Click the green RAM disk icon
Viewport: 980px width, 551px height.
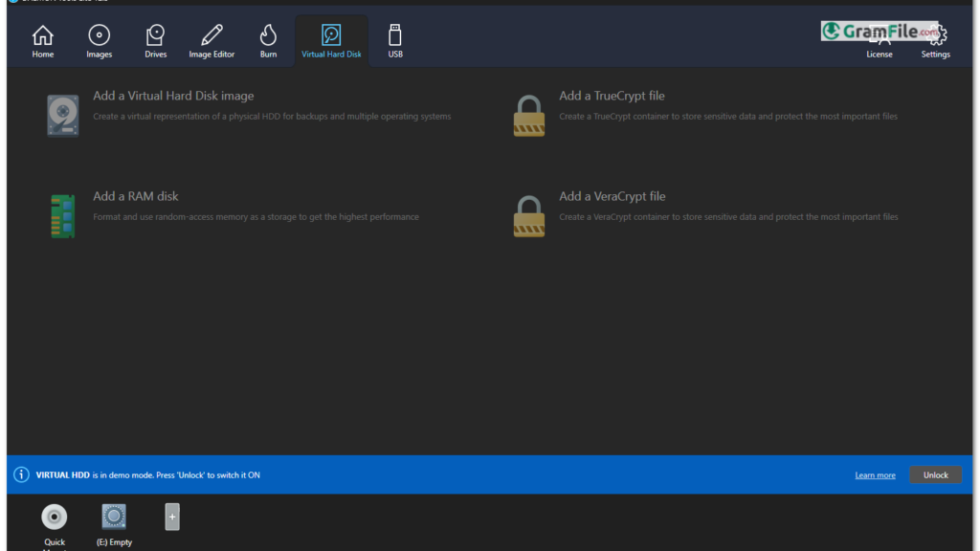pyautogui.click(x=63, y=216)
